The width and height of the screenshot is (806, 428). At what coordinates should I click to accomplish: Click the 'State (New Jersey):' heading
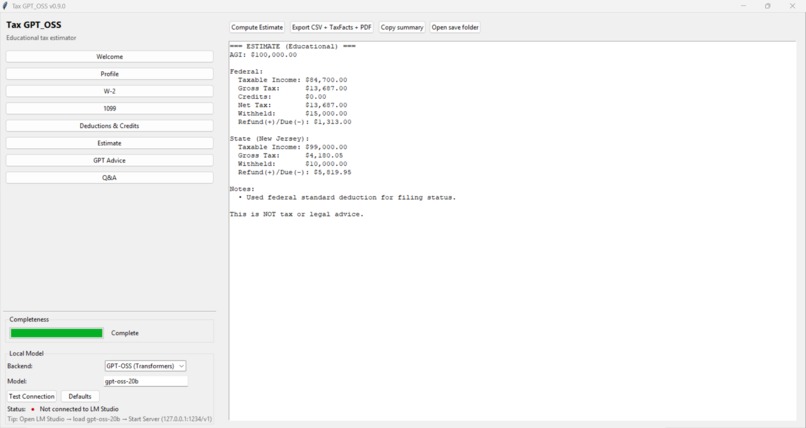pos(269,139)
